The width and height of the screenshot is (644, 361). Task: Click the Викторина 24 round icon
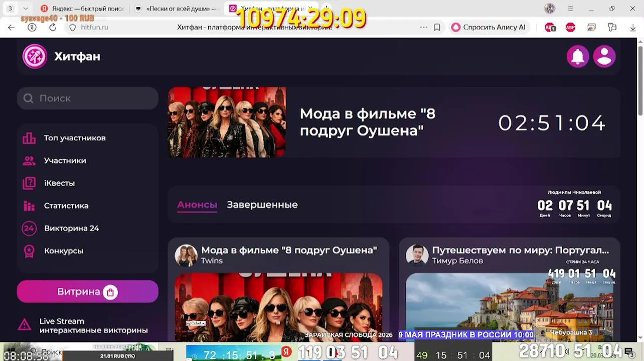[29, 228]
